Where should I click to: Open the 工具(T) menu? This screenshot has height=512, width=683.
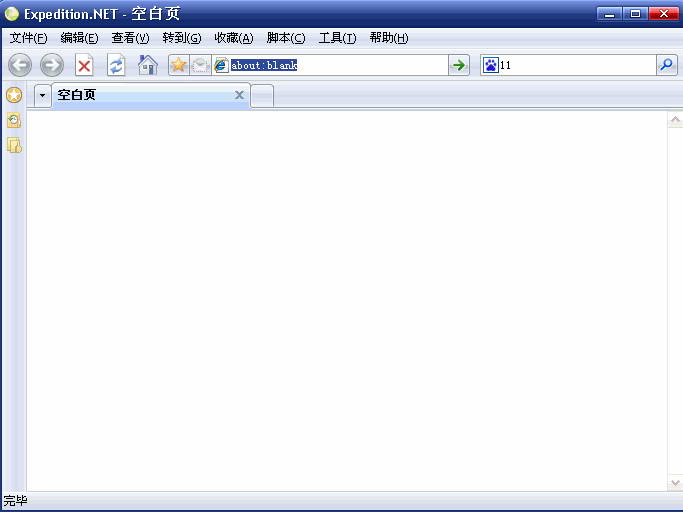(x=337, y=38)
